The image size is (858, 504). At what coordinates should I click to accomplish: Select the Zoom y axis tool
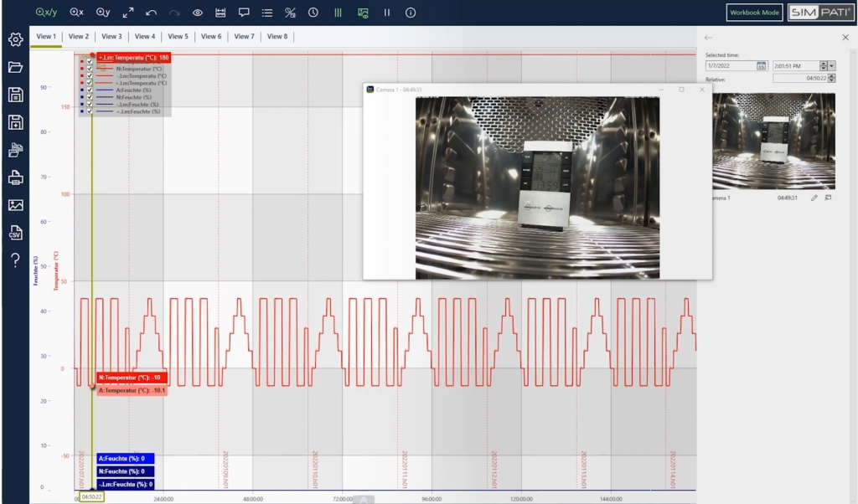101,13
